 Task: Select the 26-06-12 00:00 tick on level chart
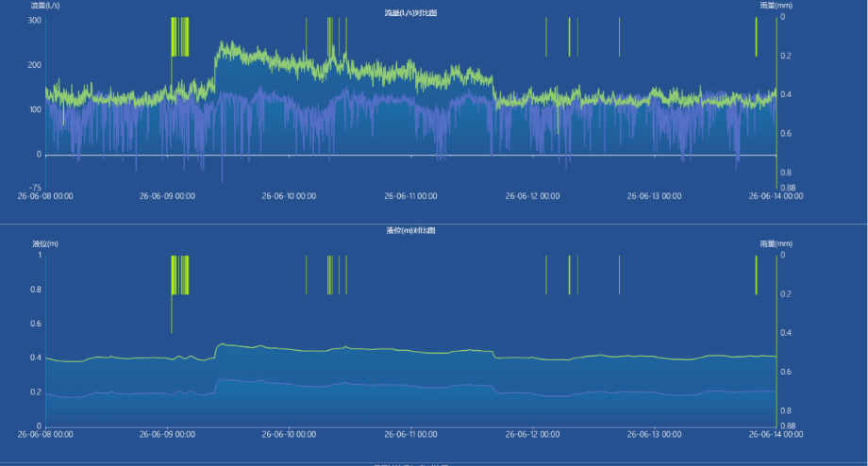pos(532,435)
